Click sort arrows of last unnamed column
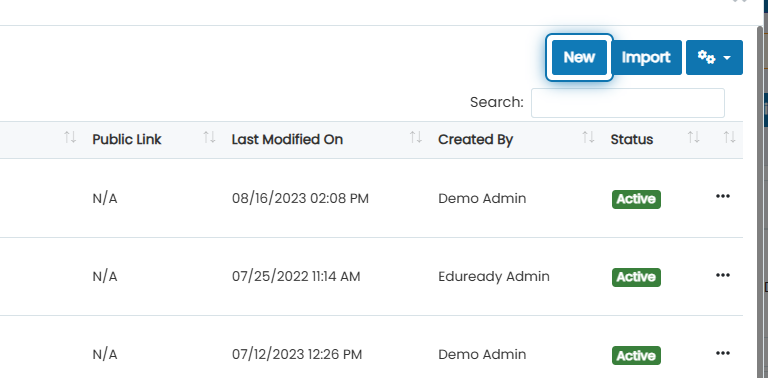Image resolution: width=768 pixels, height=378 pixels. coord(730,138)
